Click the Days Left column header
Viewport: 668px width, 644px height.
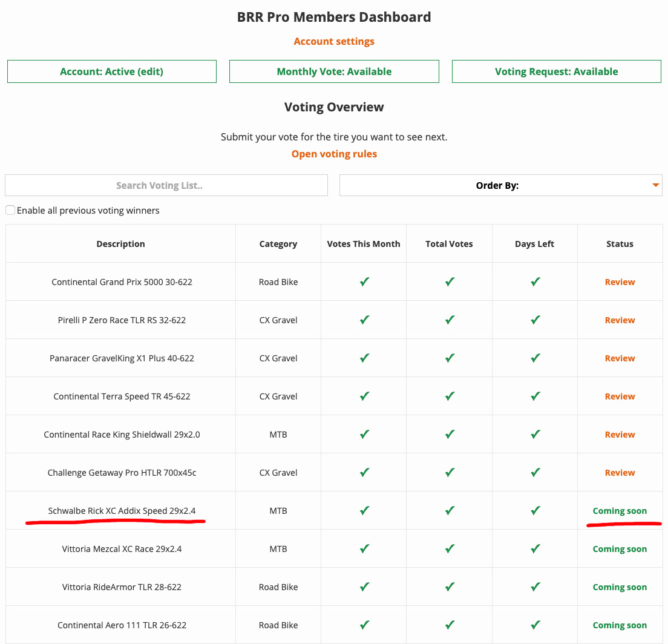[x=534, y=244]
